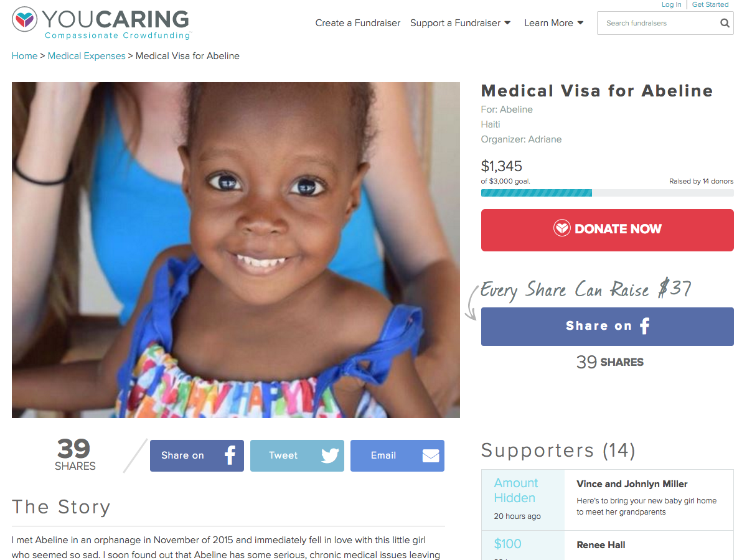Open Create a Fundraiser menu item

358,23
